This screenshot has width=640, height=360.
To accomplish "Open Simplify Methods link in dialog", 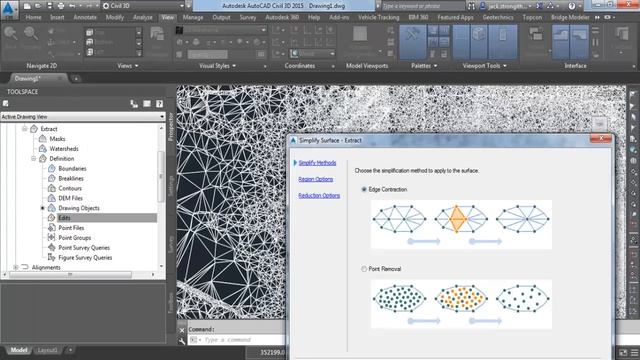I will (x=317, y=162).
